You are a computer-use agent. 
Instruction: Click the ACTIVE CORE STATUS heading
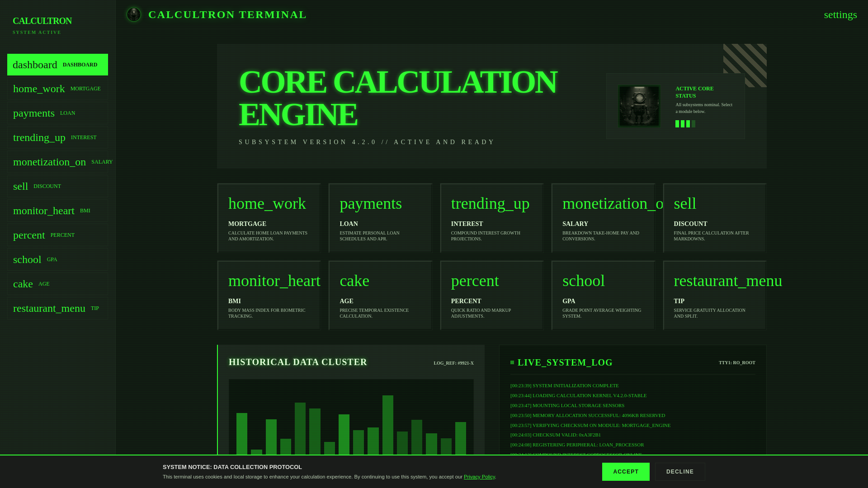[694, 92]
